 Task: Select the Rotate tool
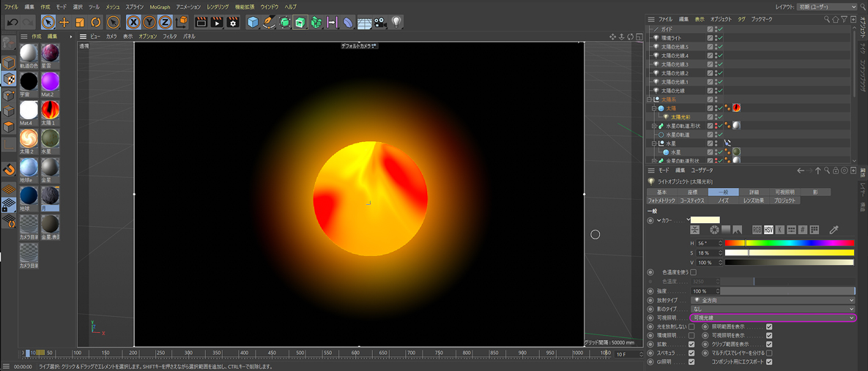point(96,23)
